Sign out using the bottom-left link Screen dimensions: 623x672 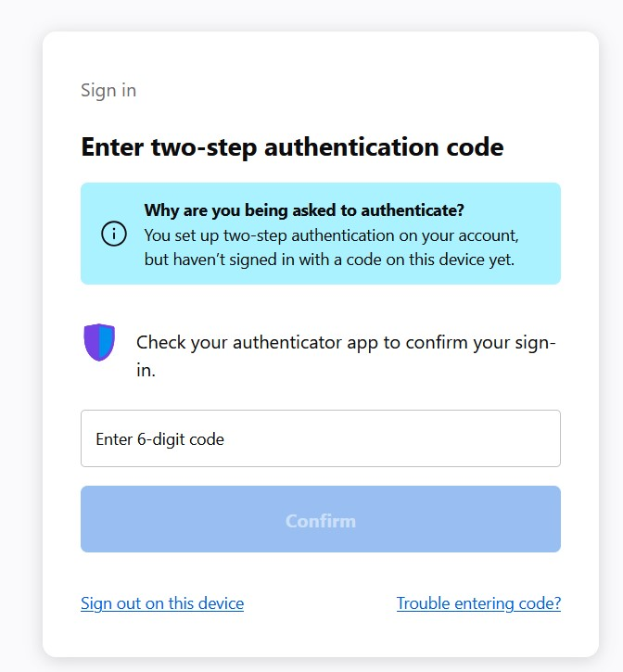point(162,603)
